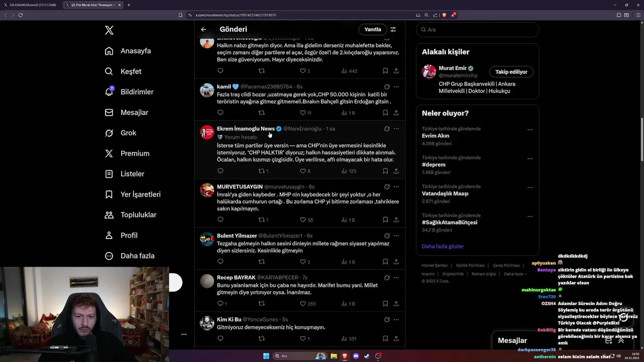644x362 pixels.
Task: Expand the Daha fazla menu
Action: (x=129, y=256)
